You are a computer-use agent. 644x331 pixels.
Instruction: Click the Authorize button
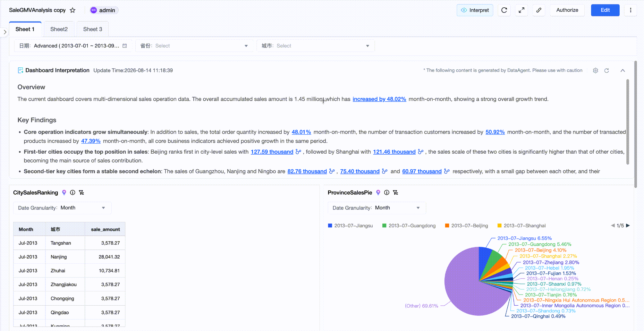coord(567,10)
